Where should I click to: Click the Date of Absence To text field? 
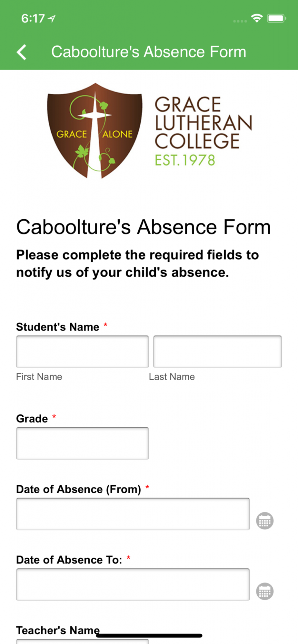(x=133, y=584)
